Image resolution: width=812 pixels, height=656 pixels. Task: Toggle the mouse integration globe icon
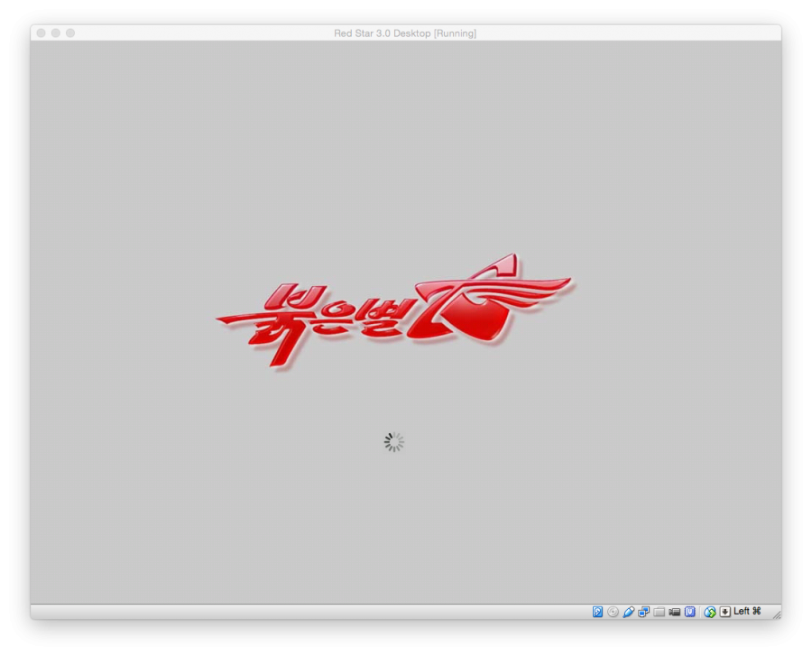pos(710,612)
